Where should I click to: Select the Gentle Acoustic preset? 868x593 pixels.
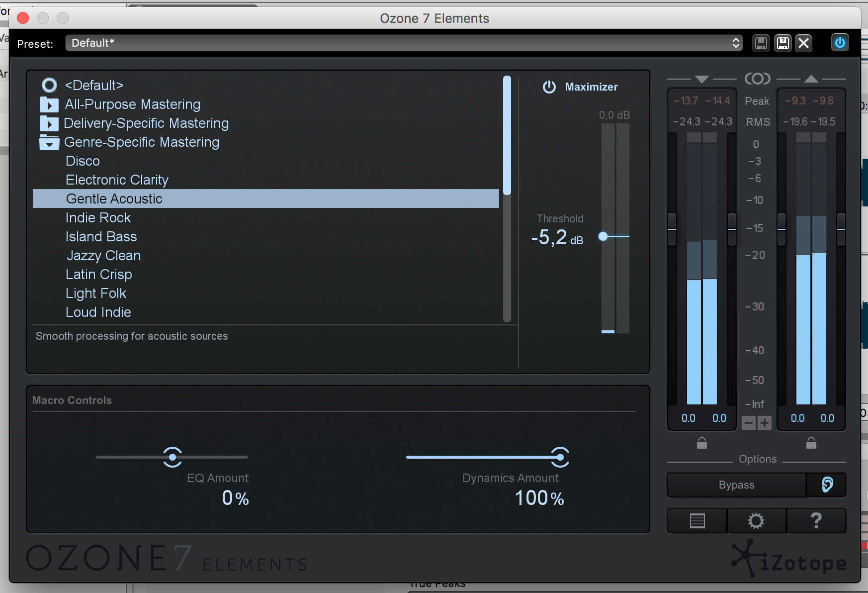[x=114, y=198]
